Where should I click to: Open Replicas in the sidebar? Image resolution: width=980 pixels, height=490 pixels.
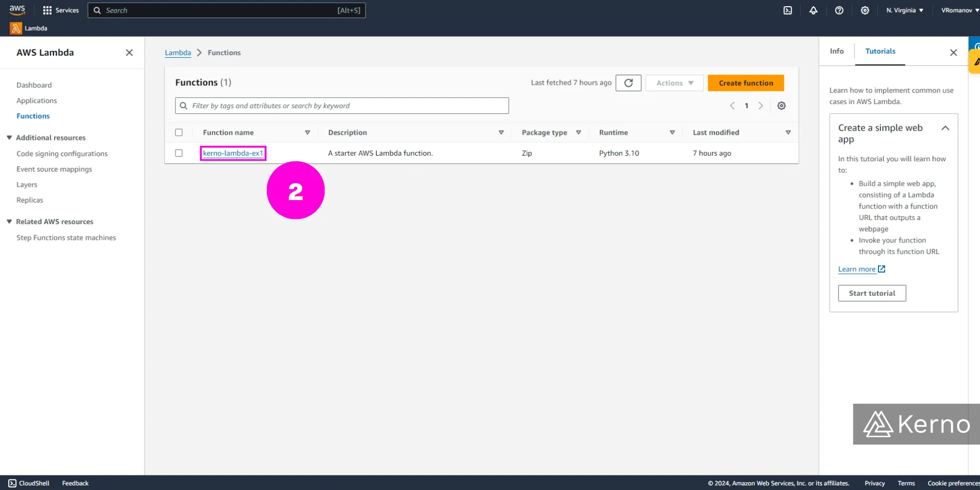30,200
